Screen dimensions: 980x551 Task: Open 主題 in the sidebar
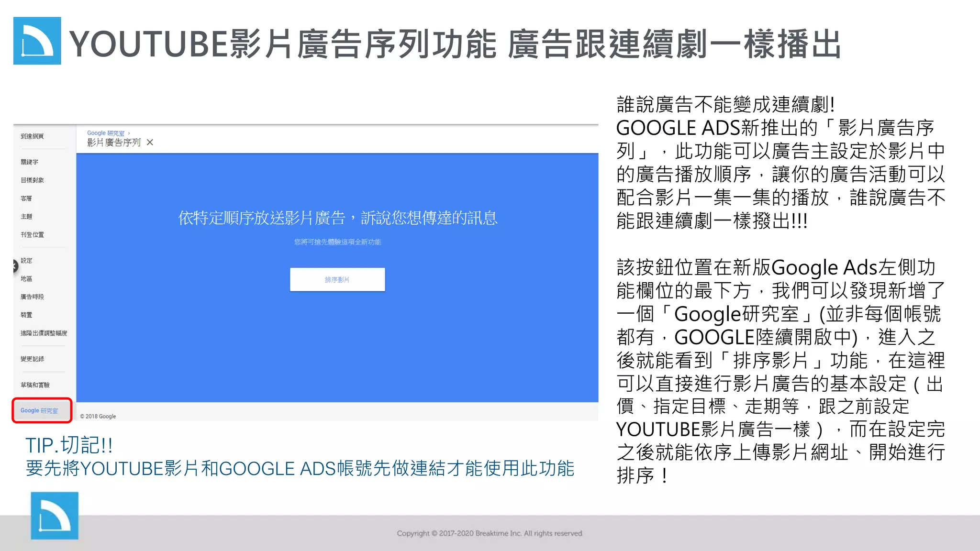pyautogui.click(x=26, y=217)
